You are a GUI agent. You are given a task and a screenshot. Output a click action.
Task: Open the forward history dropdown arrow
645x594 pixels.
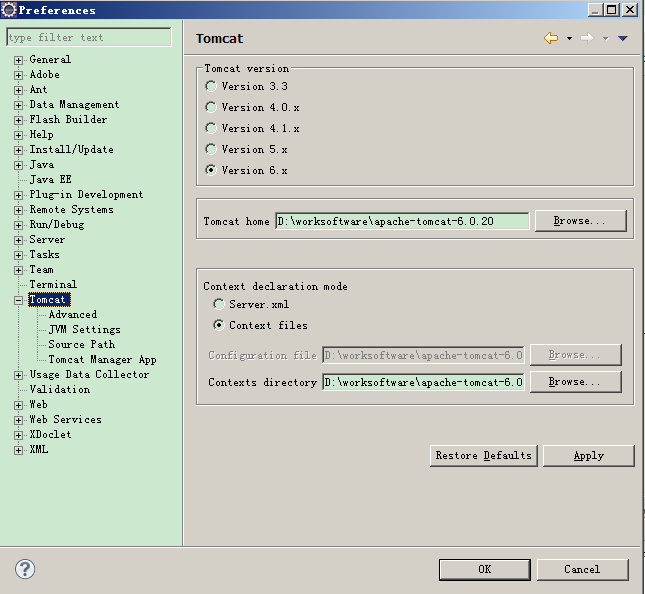[x=606, y=39]
